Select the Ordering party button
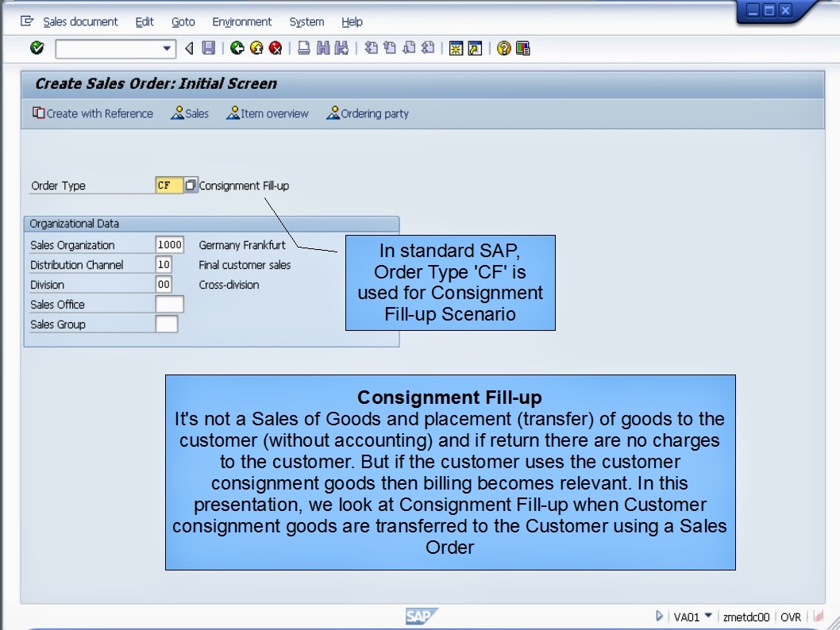Screen dimensions: 840x630 coord(368,113)
